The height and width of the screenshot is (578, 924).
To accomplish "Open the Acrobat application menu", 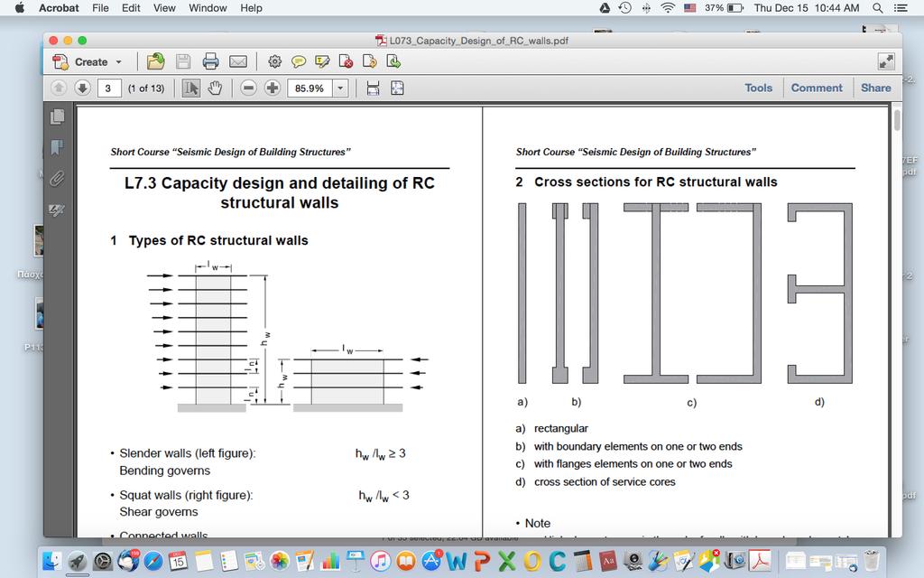I will pos(59,8).
